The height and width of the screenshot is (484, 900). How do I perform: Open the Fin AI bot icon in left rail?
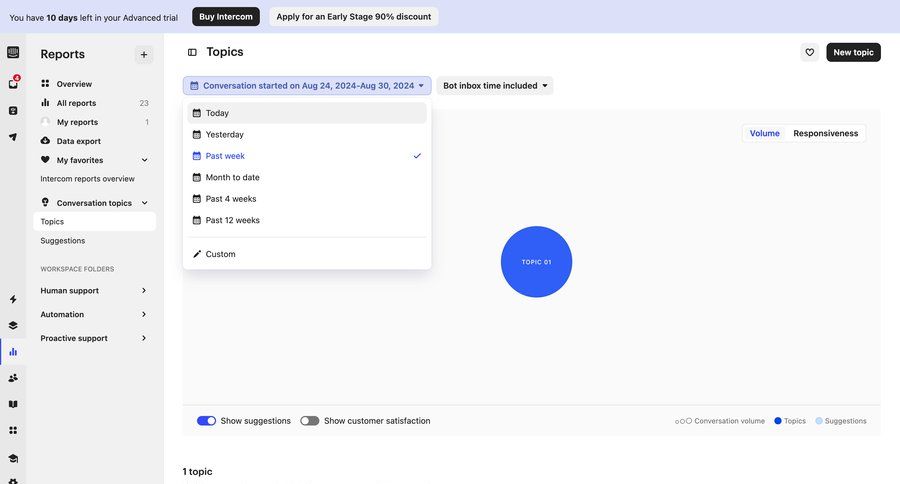click(x=13, y=111)
